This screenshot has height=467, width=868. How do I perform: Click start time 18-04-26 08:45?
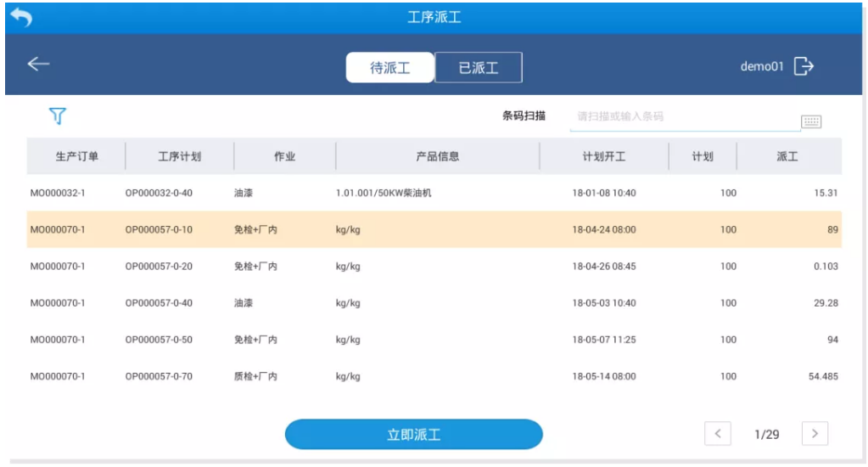[x=604, y=266]
